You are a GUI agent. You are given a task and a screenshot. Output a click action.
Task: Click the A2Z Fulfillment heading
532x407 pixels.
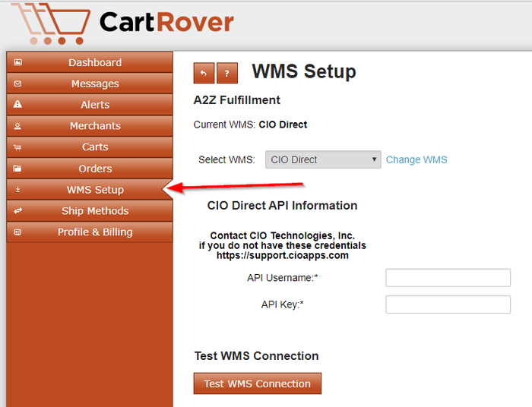[x=237, y=100]
